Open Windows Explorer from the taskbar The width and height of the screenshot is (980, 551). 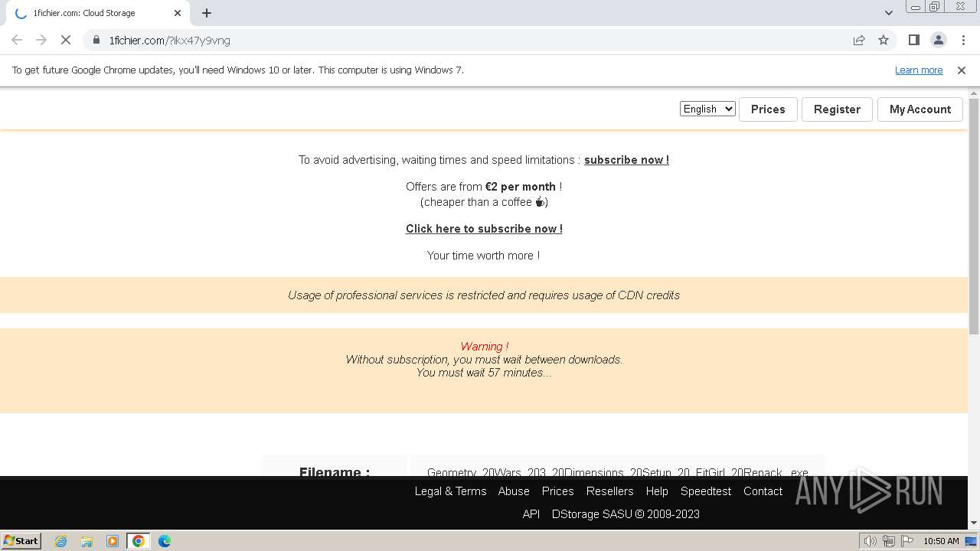(x=87, y=541)
